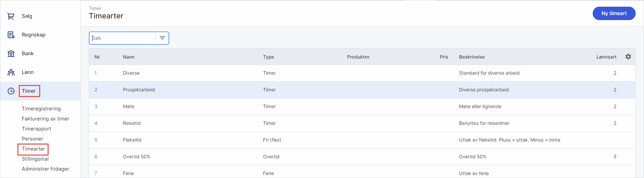Open Administrer fridager in sidebar
The image size is (644, 178).
click(x=46, y=169)
